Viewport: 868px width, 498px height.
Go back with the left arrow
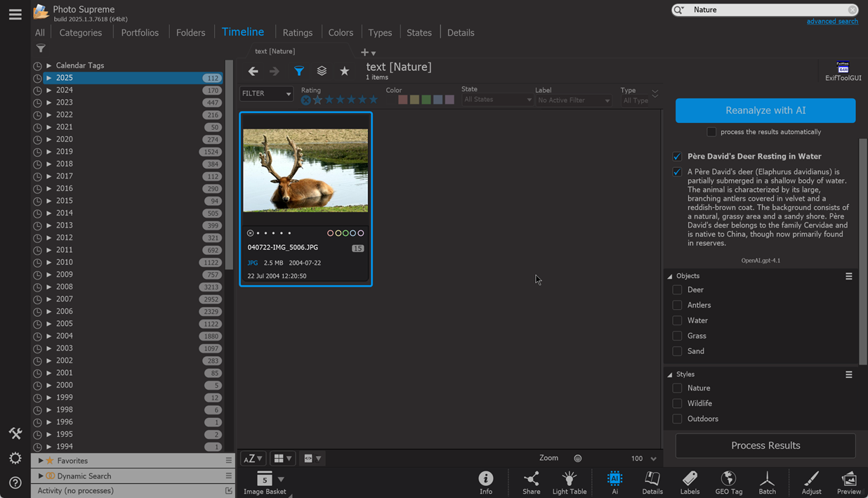coord(254,71)
